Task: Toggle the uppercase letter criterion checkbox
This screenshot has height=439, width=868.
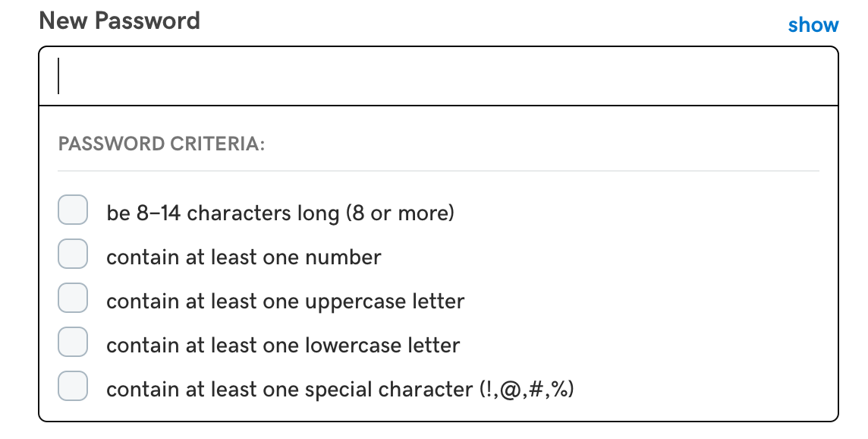Action: 74,298
